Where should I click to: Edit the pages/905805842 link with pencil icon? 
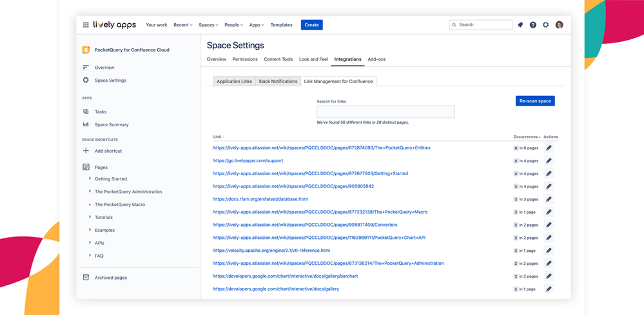click(x=549, y=186)
